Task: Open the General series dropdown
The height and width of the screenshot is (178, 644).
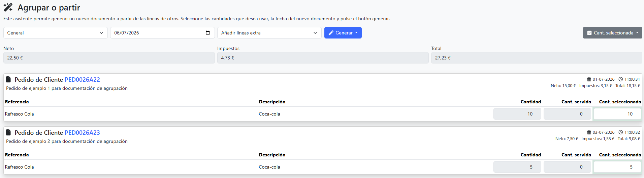Action: [56, 33]
